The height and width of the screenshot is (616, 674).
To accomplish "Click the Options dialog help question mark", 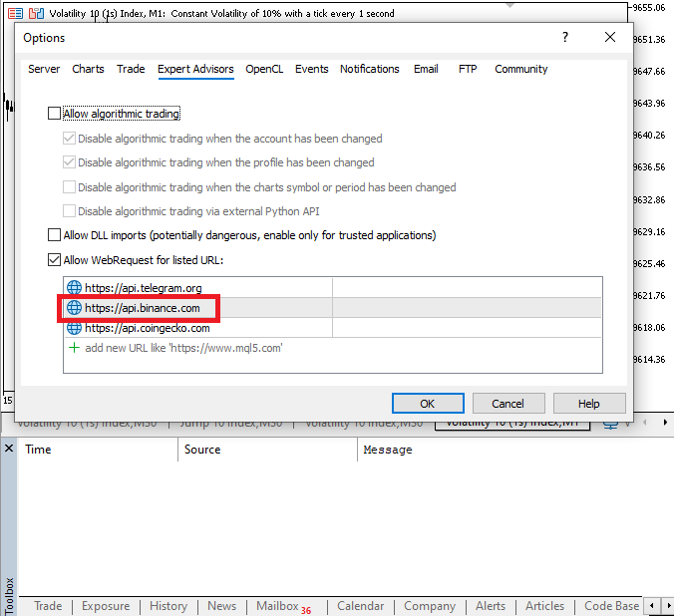I will [565, 37].
